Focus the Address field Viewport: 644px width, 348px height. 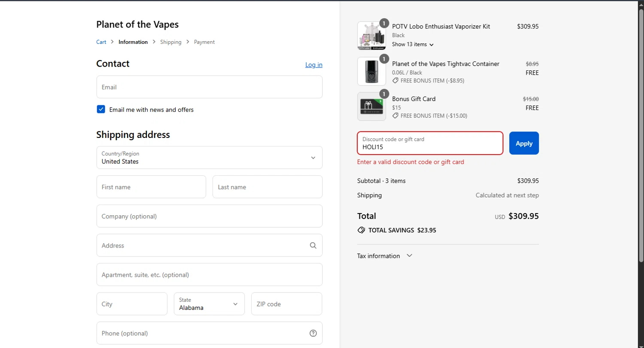coord(210,245)
